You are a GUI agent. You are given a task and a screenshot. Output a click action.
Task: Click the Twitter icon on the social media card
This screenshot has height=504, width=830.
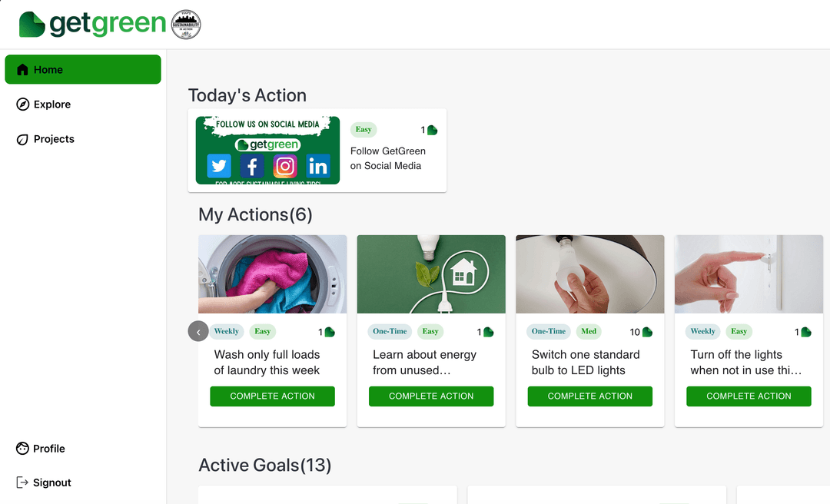218,165
